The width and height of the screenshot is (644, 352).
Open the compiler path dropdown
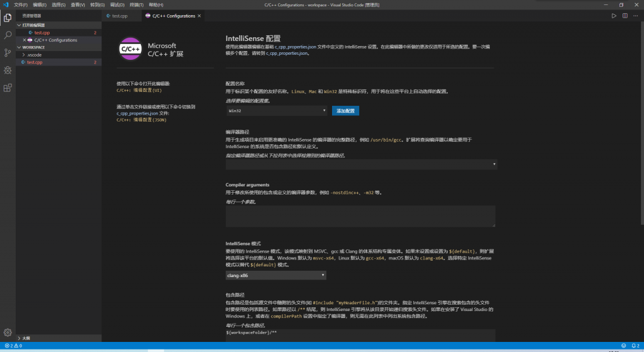(361, 164)
